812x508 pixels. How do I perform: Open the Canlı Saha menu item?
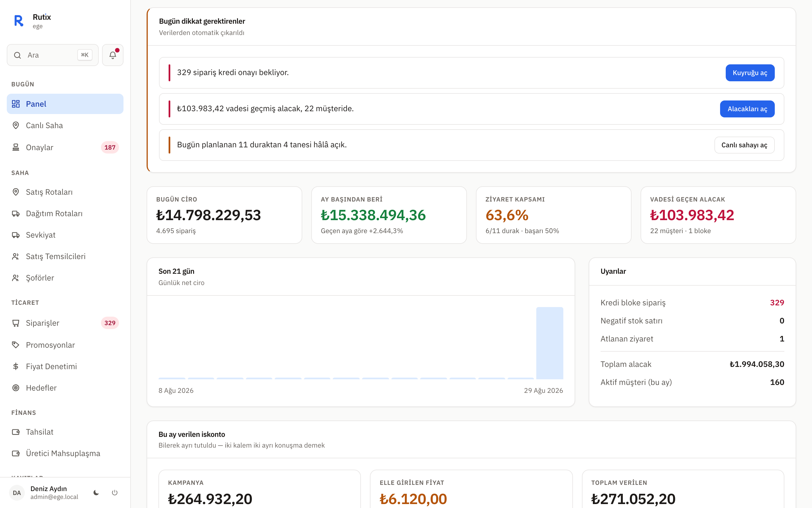click(65, 125)
